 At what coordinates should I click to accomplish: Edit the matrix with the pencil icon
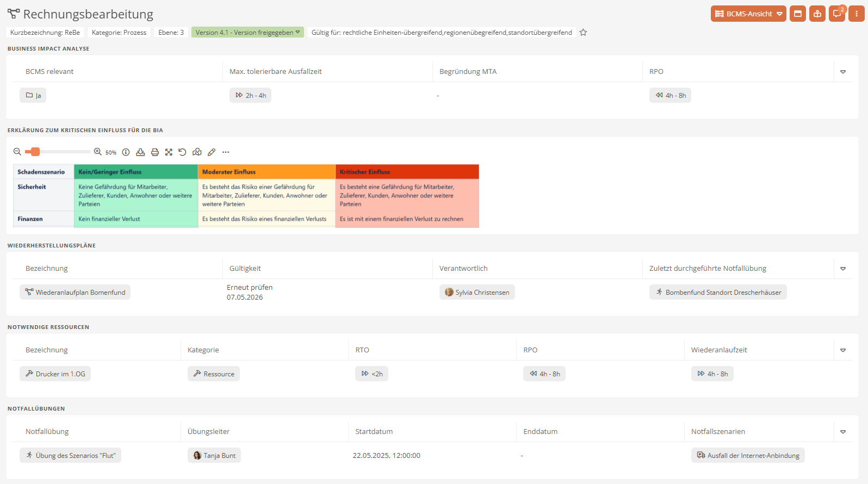212,152
